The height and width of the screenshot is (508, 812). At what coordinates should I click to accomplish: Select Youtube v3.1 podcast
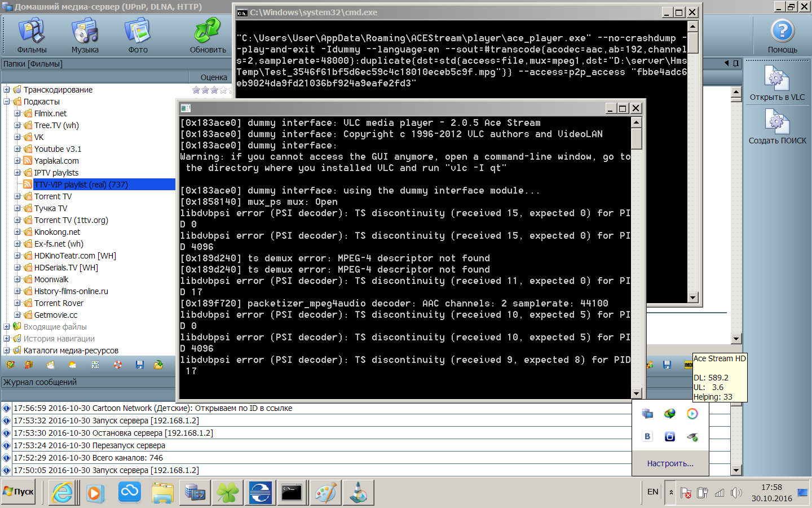pos(58,149)
